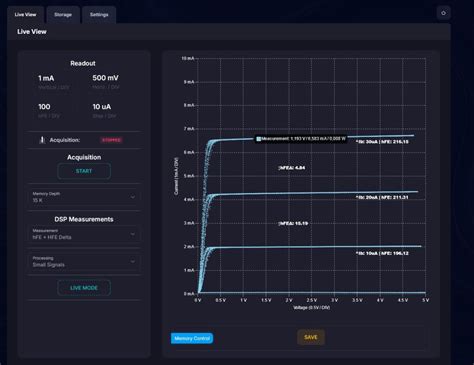Screen dimensions: 474x365
Task: Click the 500 mV horizontal readout value
Action: click(x=105, y=78)
